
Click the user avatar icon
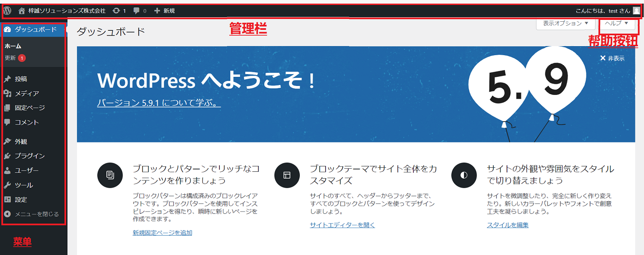636,11
